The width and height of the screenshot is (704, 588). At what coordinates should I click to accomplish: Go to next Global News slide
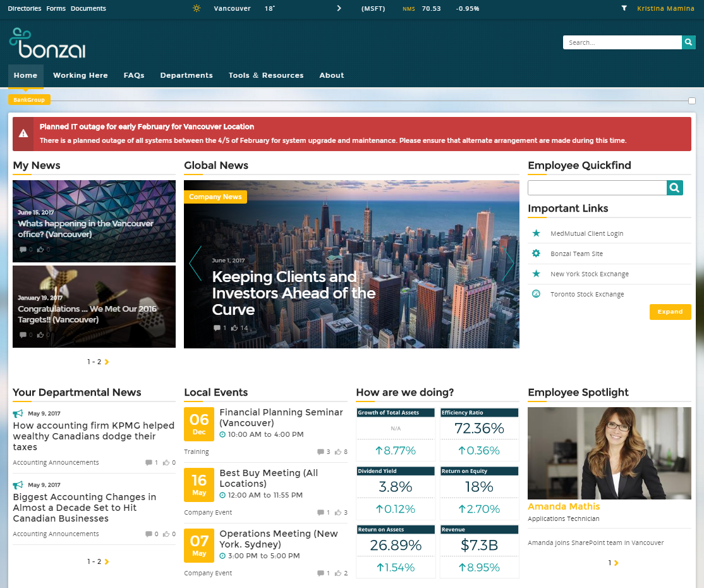(509, 264)
